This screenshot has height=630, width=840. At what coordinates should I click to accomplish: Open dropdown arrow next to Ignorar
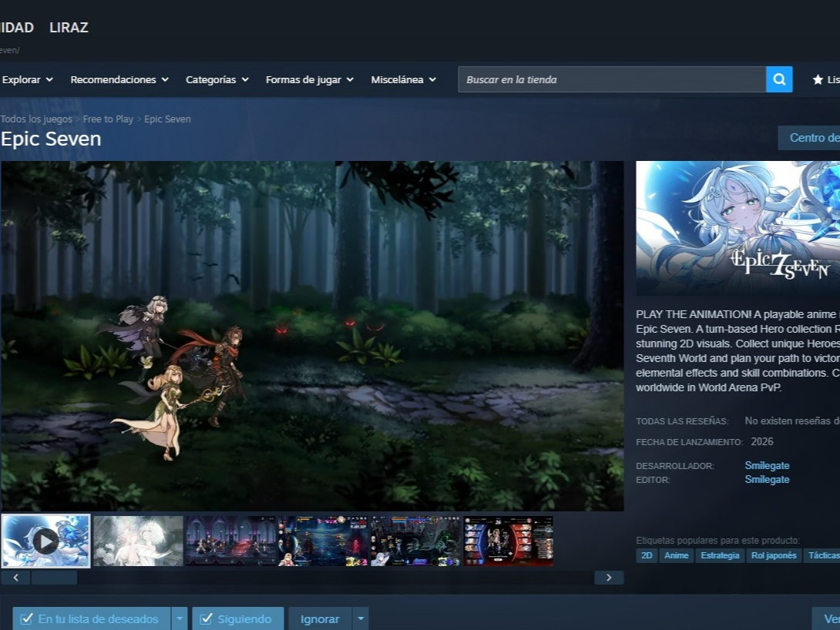[361, 618]
